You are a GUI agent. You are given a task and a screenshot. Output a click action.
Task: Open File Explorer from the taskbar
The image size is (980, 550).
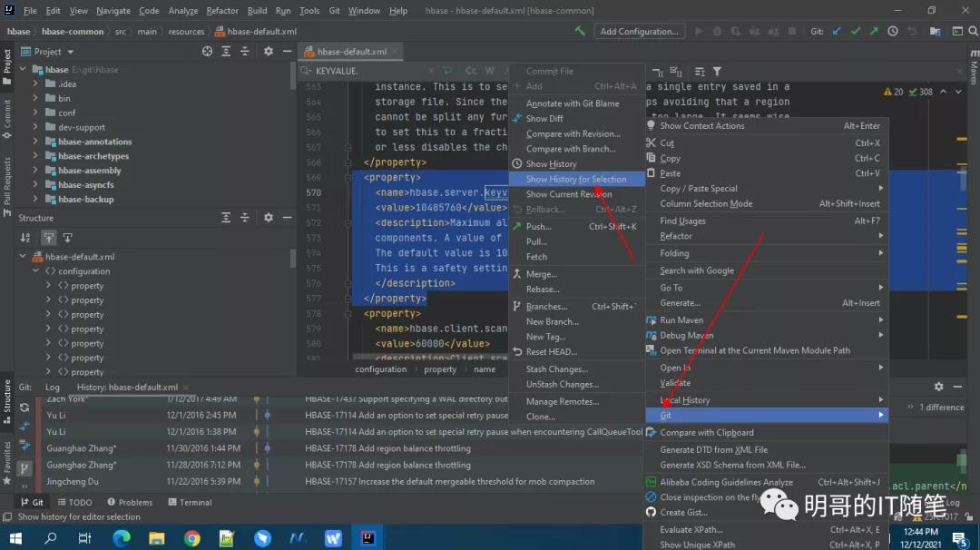[156, 537]
